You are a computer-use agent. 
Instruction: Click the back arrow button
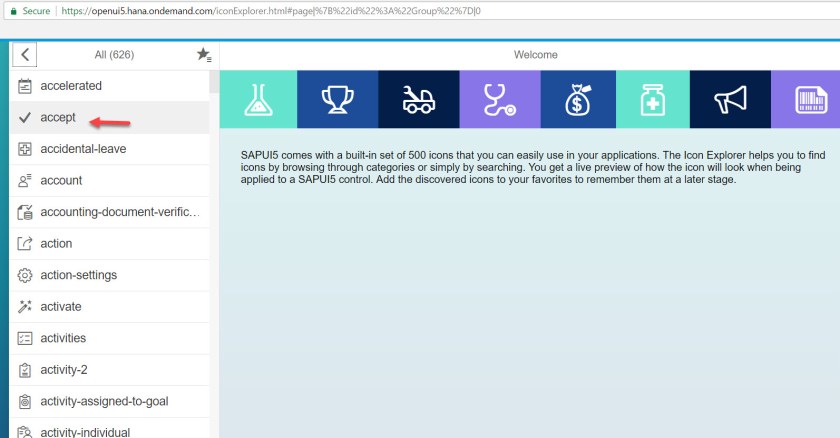[25, 55]
